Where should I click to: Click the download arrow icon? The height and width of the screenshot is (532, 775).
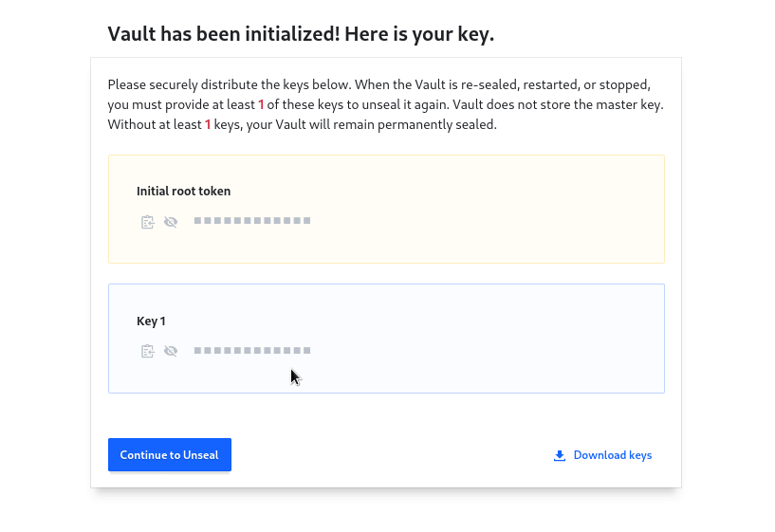[560, 455]
